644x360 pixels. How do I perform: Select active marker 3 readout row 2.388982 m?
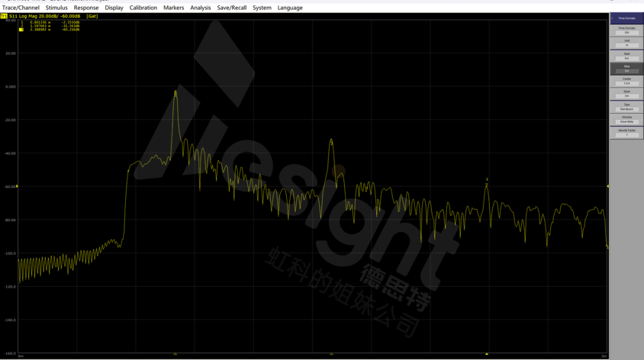(x=49, y=30)
